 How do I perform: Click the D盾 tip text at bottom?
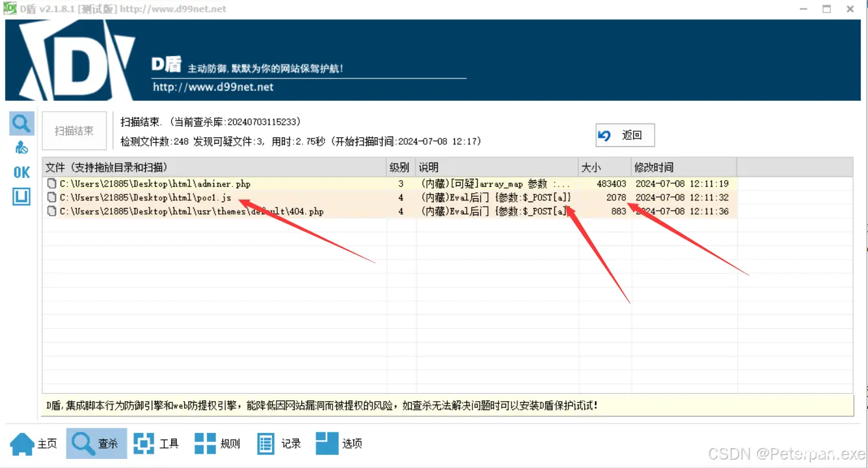point(321,406)
